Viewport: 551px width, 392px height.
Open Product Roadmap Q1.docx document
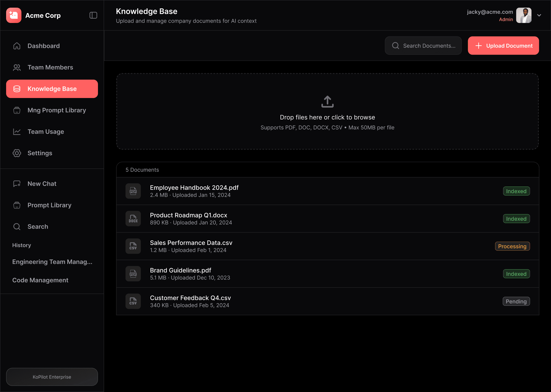click(x=188, y=215)
